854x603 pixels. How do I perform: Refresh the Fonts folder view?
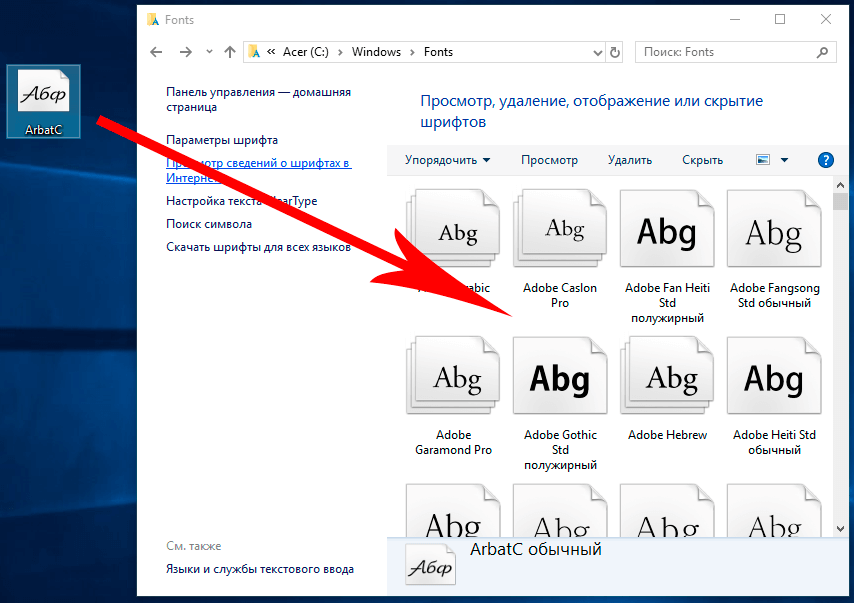pos(615,52)
